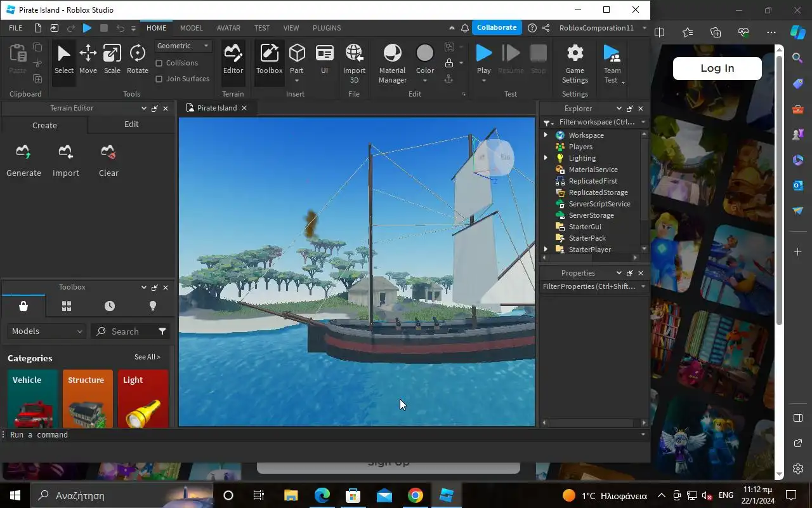Click the share icon next to username
Screen dimensions: 812x508
[x=546, y=28]
